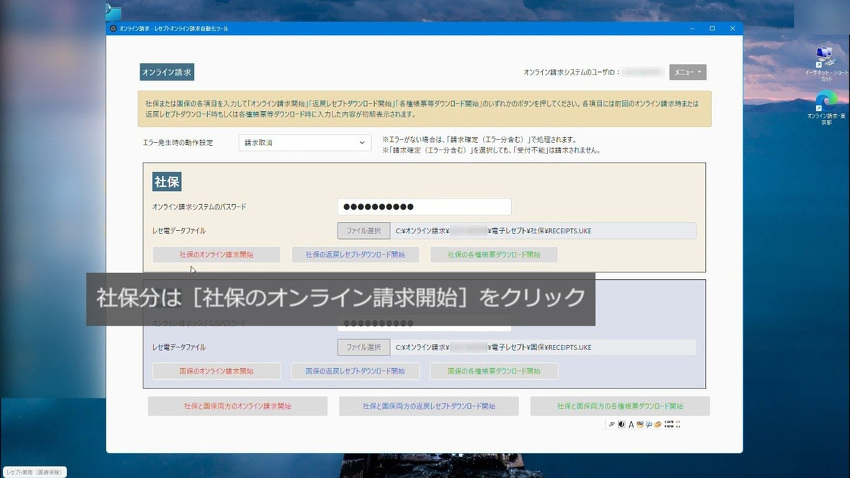Open the Edge オンライン請求 desktop shortcut
Screen dimensions: 850x478
(826, 107)
